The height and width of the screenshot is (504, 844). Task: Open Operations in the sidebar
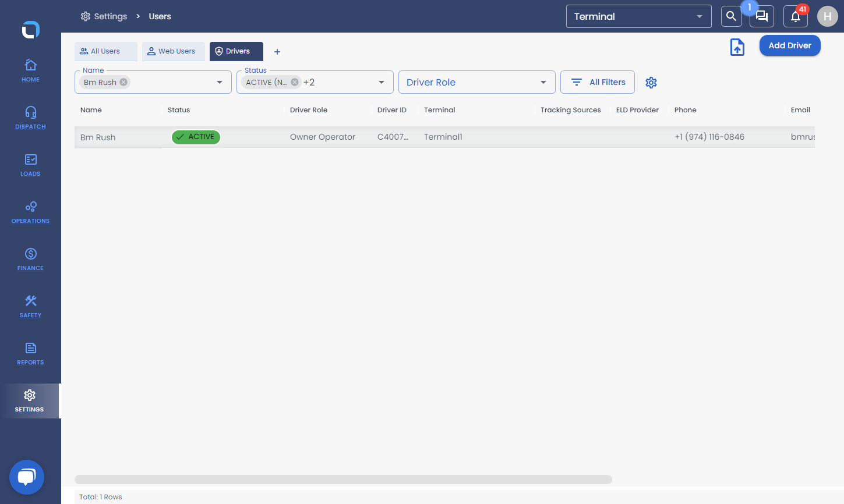point(30,212)
